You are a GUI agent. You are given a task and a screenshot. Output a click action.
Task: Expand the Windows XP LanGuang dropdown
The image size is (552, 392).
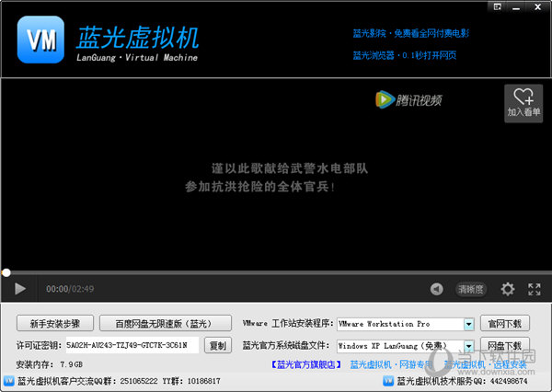468,346
